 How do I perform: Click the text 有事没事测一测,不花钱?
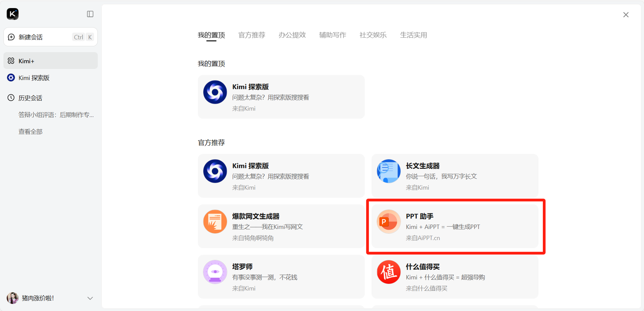265,277
